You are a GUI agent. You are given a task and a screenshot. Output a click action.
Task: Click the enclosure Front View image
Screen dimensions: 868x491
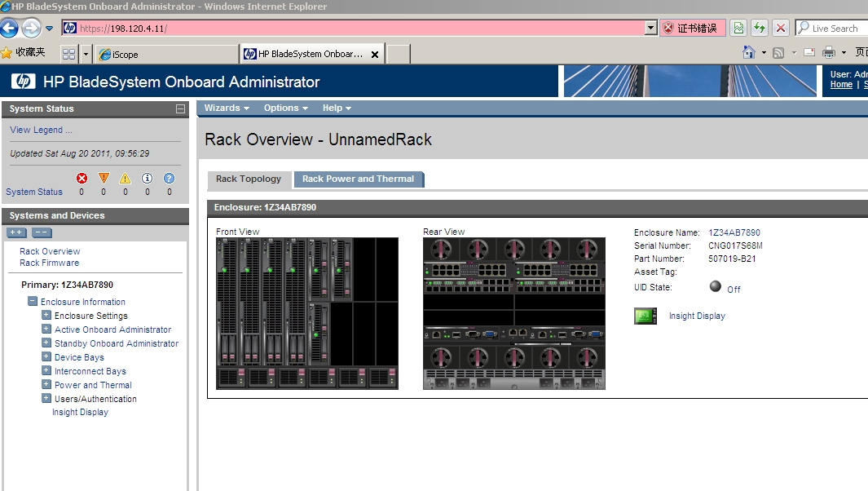[x=307, y=314]
